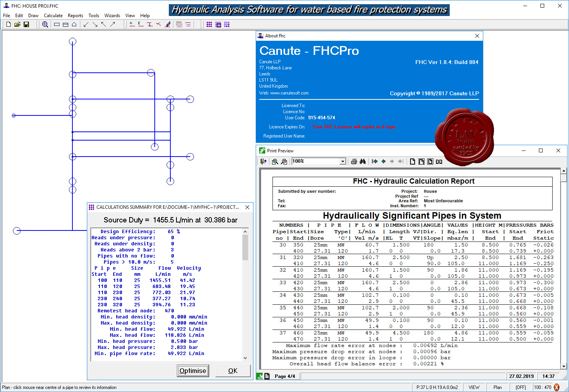The width and height of the screenshot is (569, 392).
Task: Click the filled sprinkler head grid icon
Action: click(x=209, y=24)
